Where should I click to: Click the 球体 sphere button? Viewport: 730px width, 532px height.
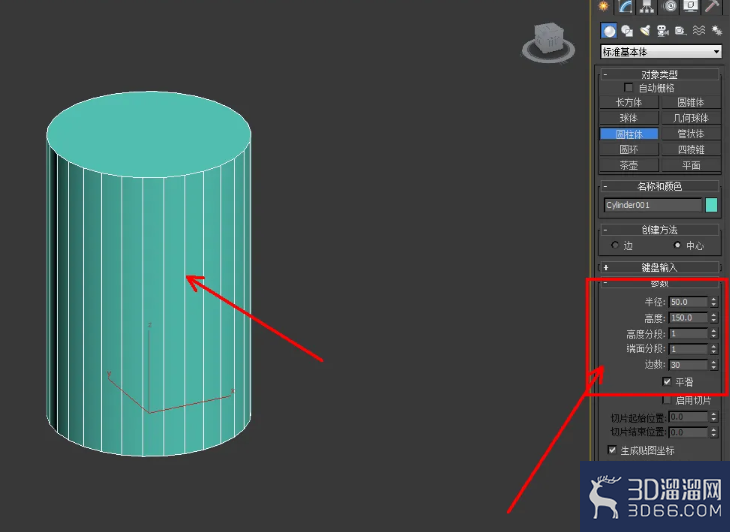click(x=629, y=118)
